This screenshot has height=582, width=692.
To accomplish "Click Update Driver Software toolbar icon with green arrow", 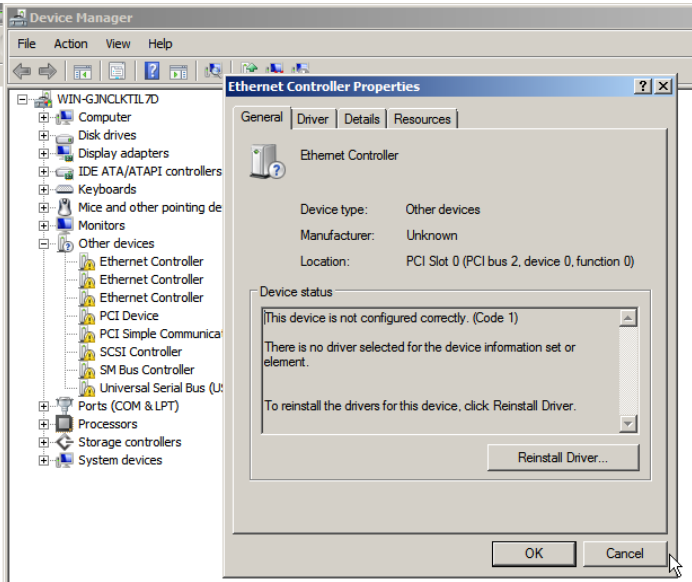I will coord(249,68).
